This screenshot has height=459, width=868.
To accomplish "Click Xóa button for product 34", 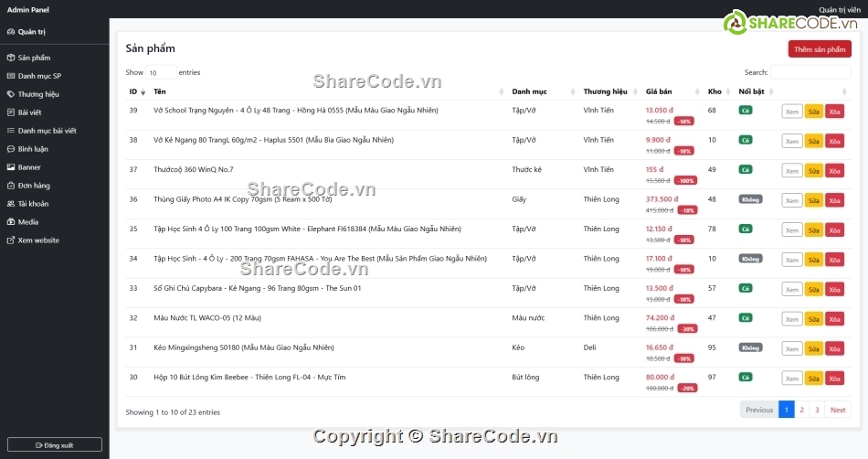I will pyautogui.click(x=835, y=261).
